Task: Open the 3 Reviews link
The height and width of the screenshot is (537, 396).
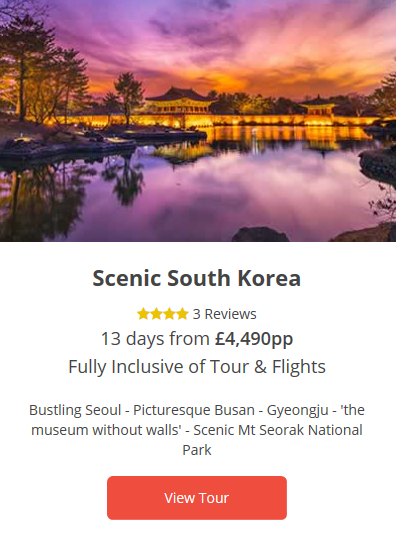Action: [x=224, y=314]
